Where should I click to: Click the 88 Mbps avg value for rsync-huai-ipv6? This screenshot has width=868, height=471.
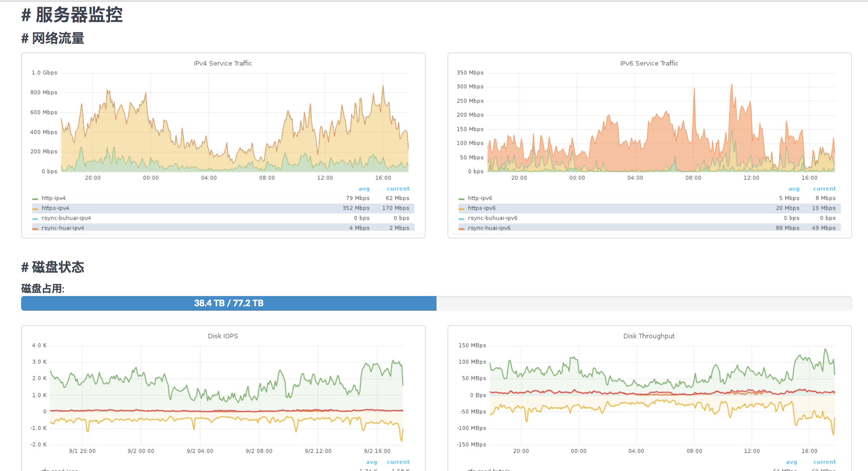click(x=787, y=227)
